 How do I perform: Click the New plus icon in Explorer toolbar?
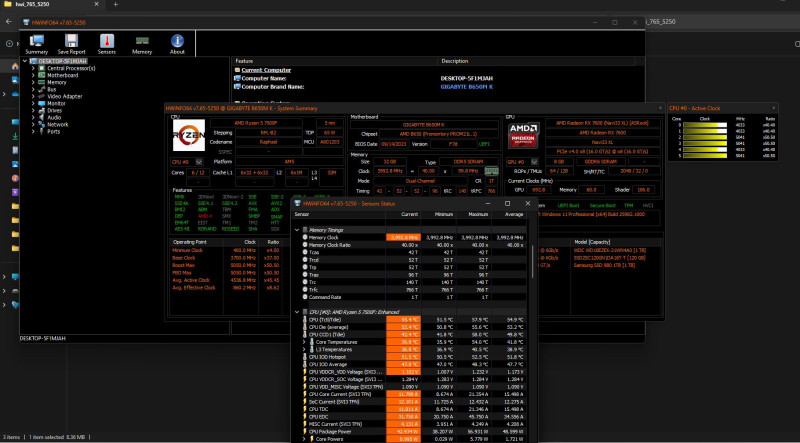[9, 44]
